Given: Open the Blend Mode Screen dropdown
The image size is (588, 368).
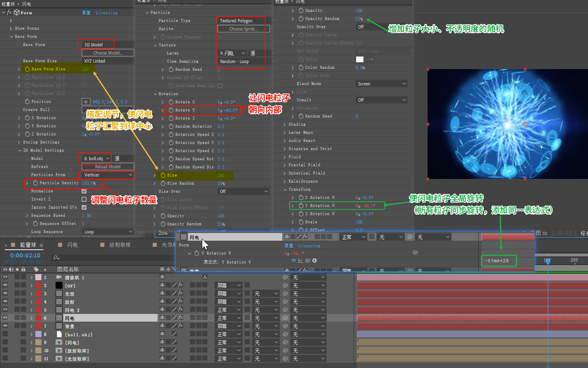Looking at the screenshot, I should point(381,84).
